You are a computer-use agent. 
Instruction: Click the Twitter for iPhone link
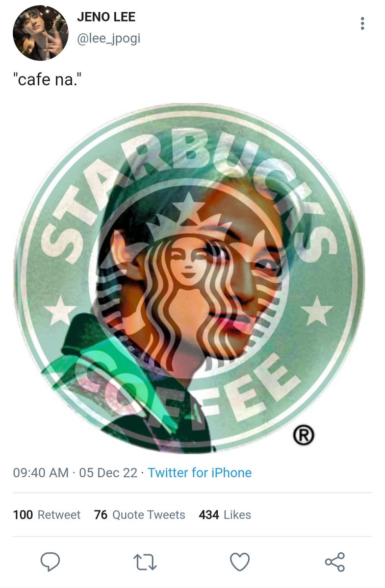click(200, 473)
